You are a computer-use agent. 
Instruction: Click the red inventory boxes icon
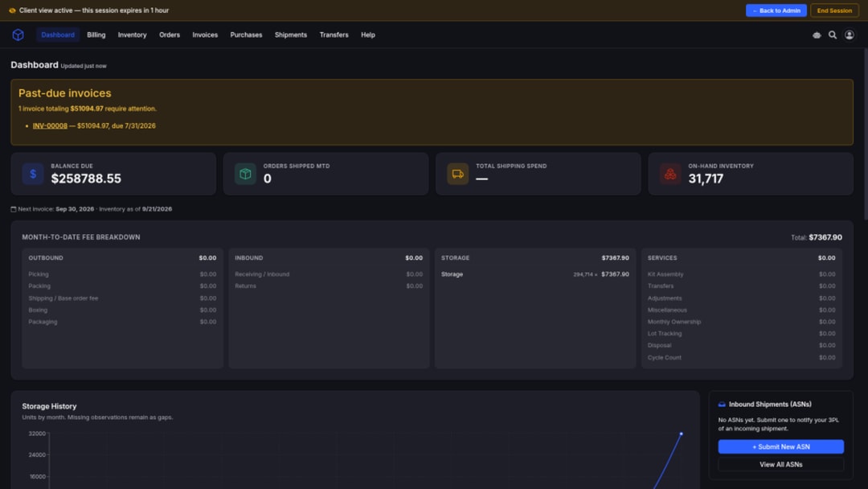670,174
